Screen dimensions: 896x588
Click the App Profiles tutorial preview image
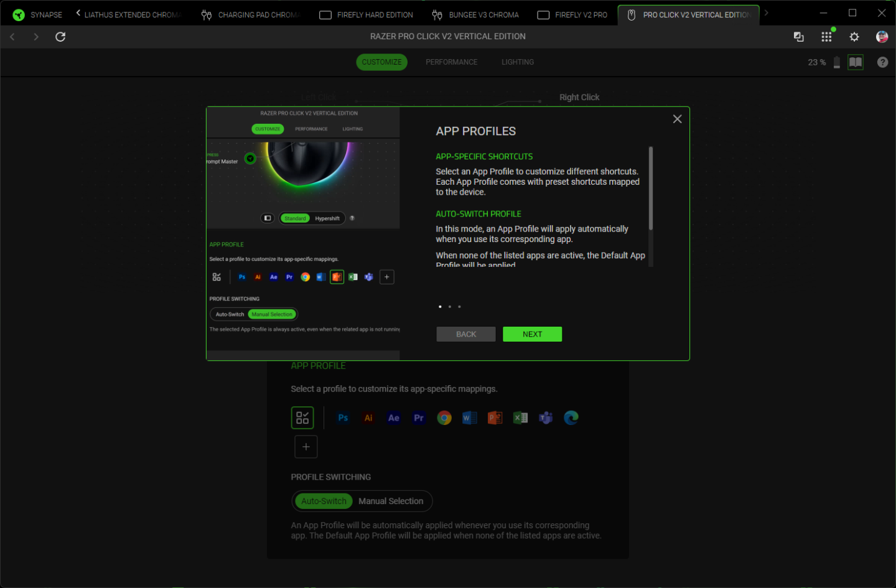[303, 233]
